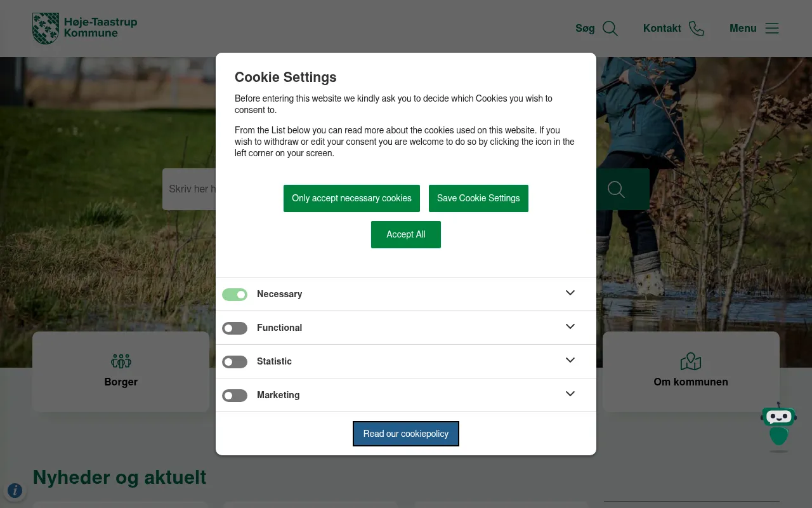This screenshot has height=508, width=812.
Task: Enable the Functional cookies switch
Action: click(235, 328)
